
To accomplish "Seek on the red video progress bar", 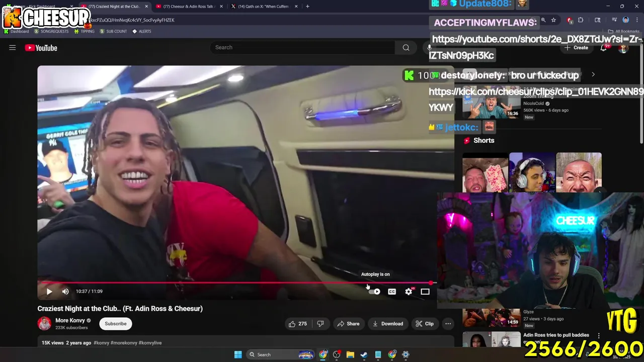I will click(236, 283).
